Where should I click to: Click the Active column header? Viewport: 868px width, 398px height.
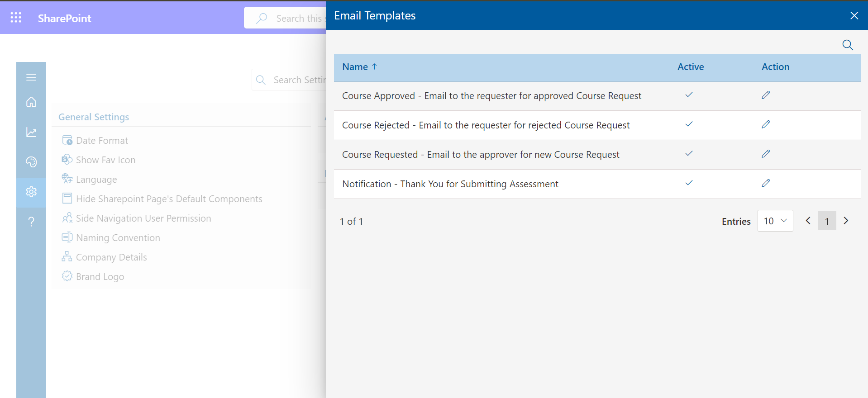(x=691, y=67)
